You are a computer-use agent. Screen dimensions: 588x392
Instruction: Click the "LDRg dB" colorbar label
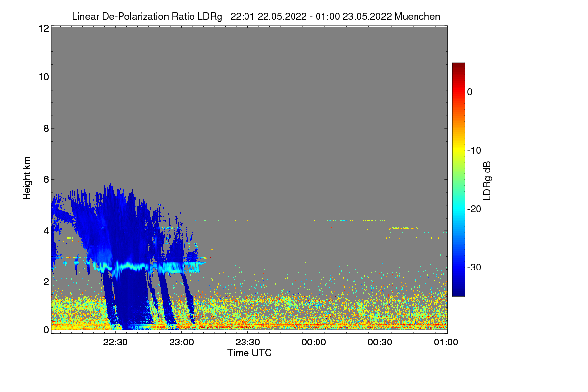tap(487, 180)
